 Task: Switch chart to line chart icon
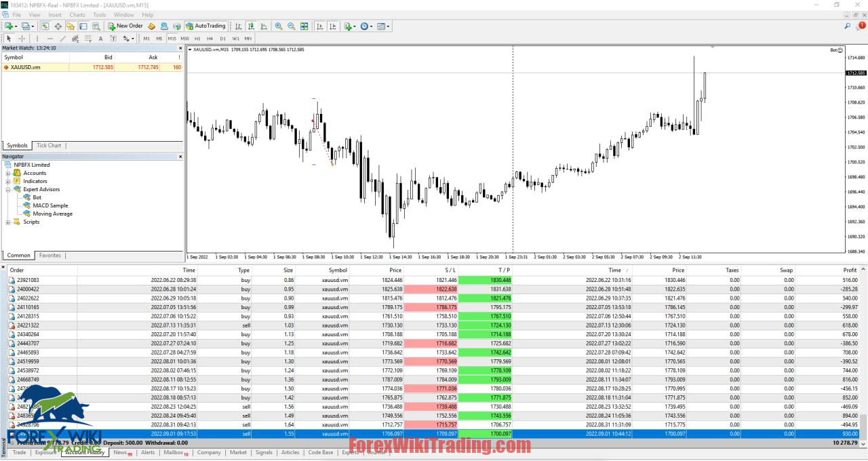pyautogui.click(x=264, y=26)
